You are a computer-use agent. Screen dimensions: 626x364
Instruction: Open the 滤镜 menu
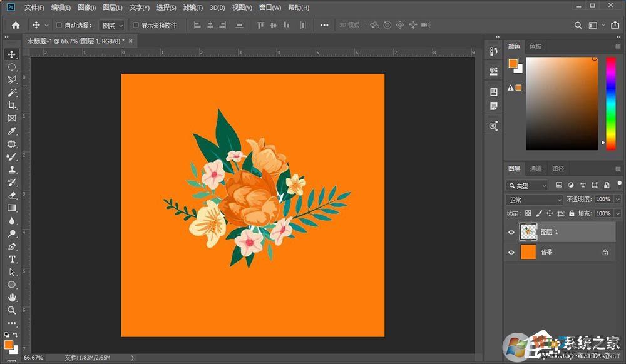(192, 8)
